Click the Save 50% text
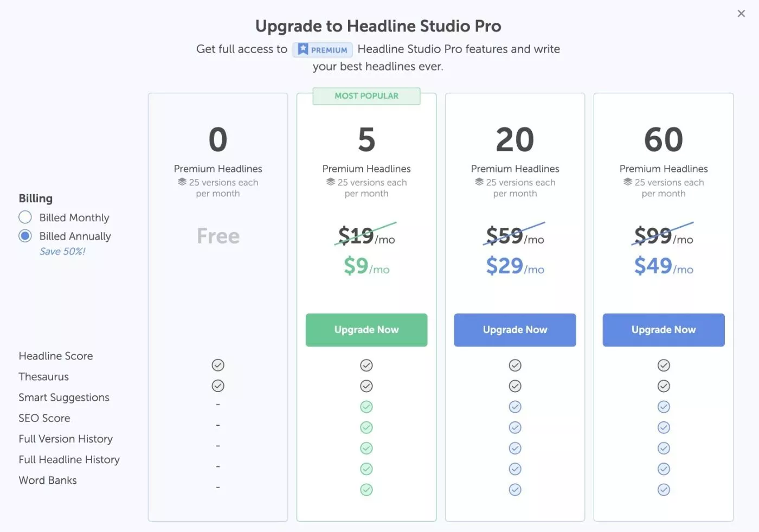759x532 pixels. [x=62, y=252]
